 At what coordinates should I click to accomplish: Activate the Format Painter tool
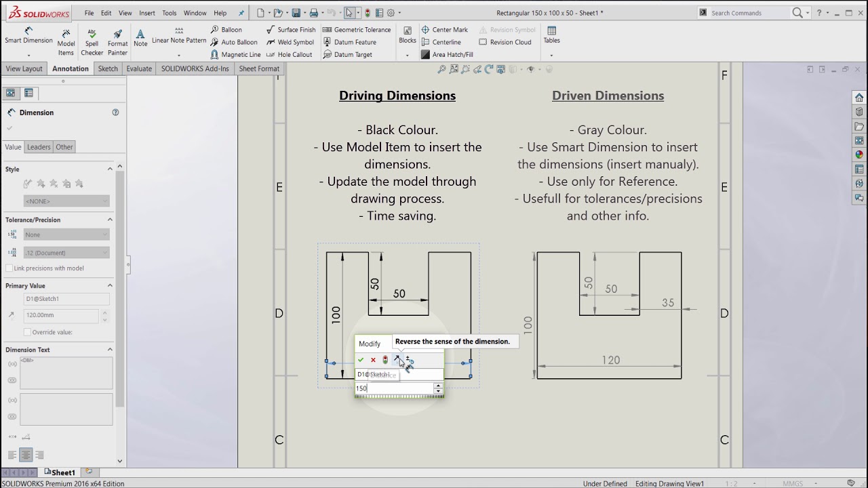pyautogui.click(x=117, y=42)
